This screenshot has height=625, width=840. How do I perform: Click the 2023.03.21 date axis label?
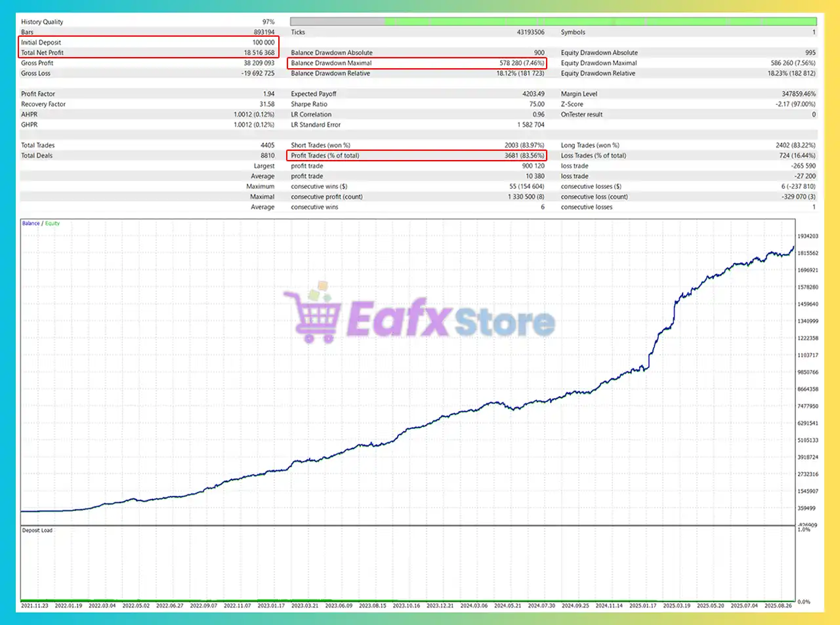306,605
